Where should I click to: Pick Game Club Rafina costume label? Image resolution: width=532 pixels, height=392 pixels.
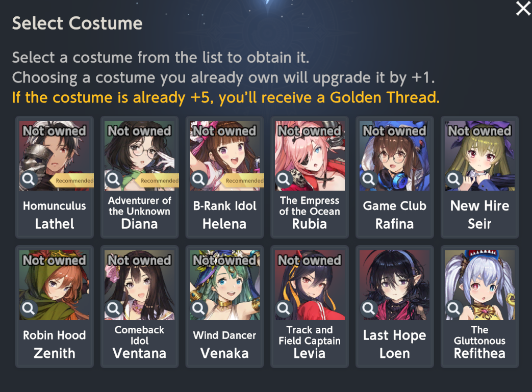pos(395,215)
